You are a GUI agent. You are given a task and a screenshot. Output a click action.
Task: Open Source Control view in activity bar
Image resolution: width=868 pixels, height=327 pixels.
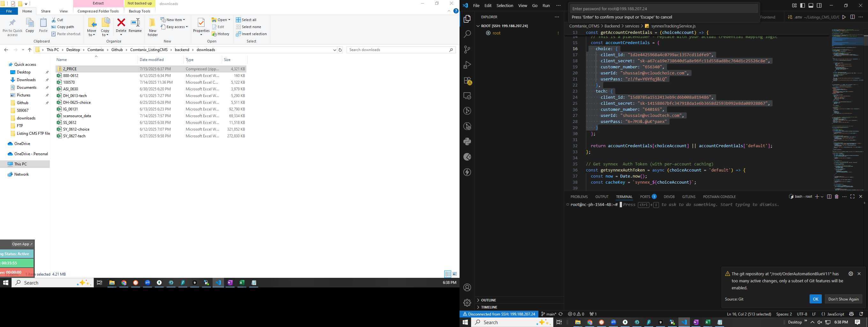(468, 49)
